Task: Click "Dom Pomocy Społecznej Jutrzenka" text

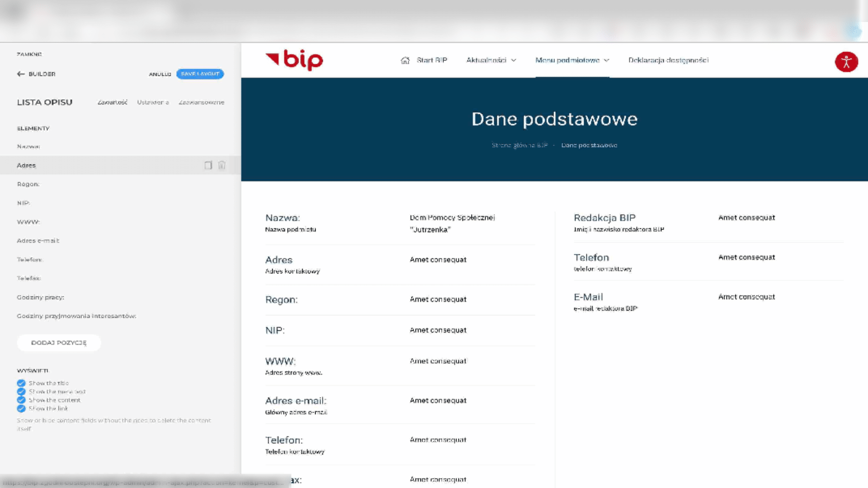Action: 452,224
